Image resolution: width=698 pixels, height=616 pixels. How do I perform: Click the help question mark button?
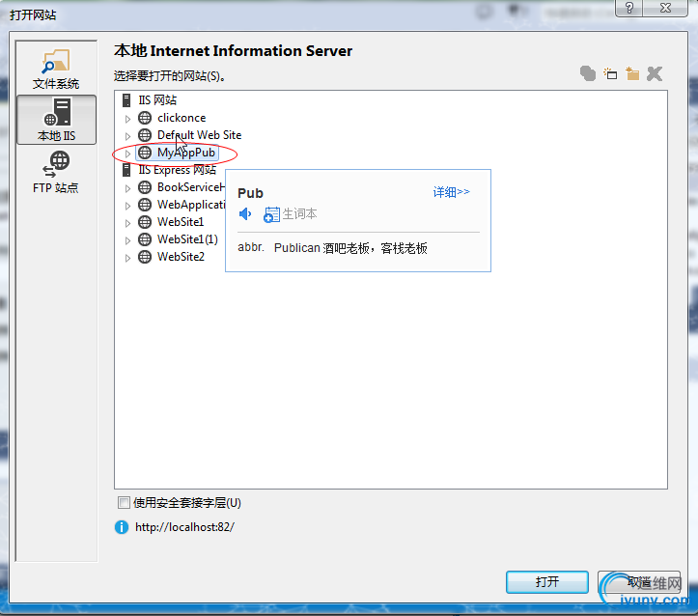coord(629,8)
